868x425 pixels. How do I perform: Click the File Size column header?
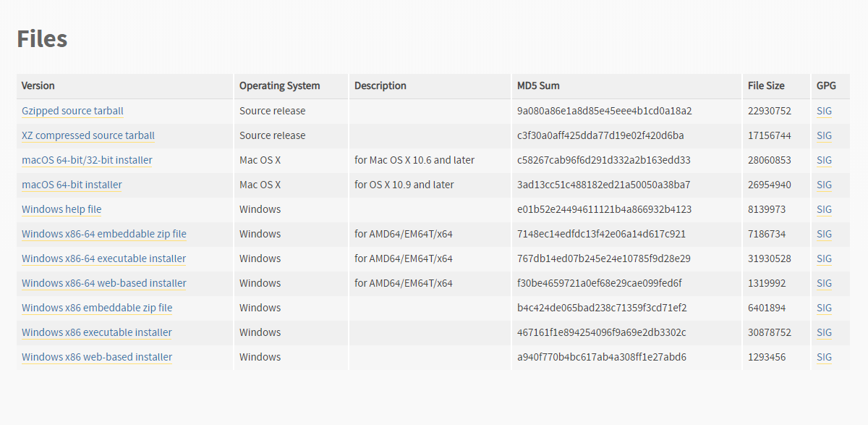tap(766, 85)
